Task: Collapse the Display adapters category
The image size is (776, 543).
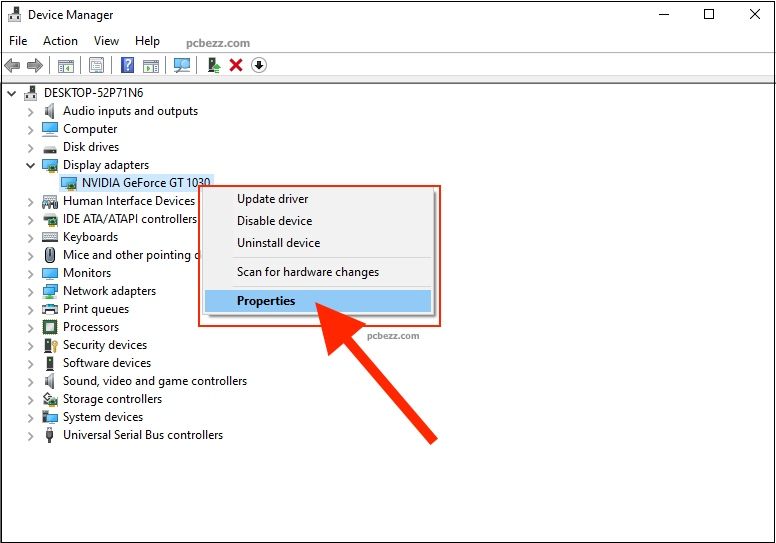Action: [31, 165]
